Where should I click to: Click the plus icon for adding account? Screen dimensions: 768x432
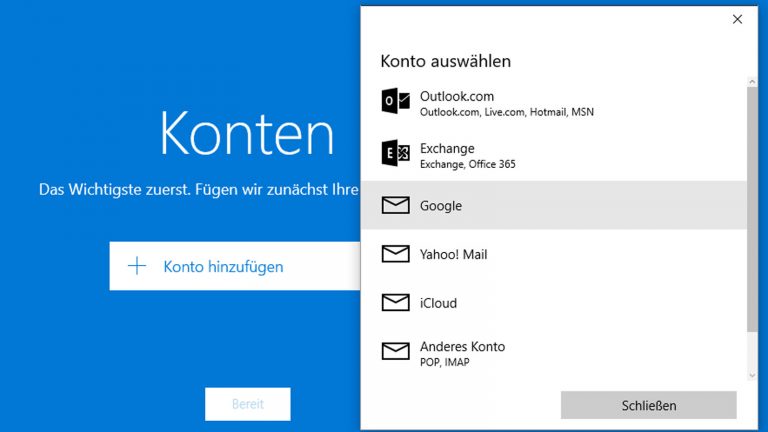tap(138, 266)
